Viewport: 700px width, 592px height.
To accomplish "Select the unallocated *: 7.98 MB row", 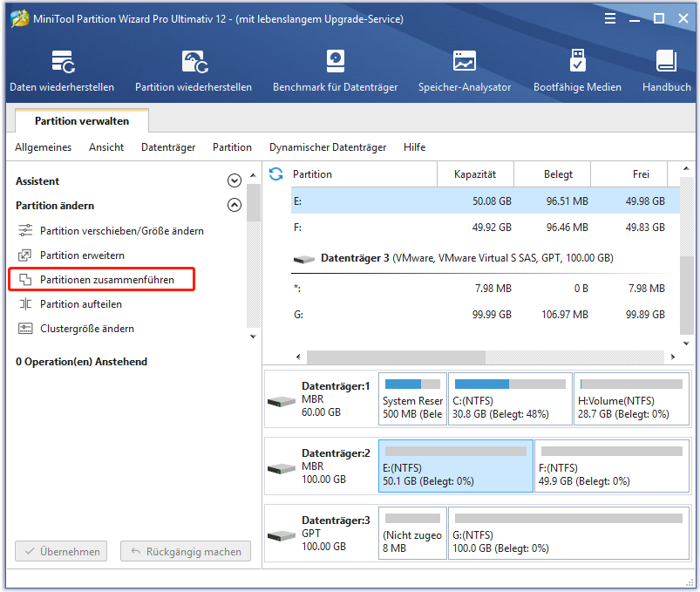I will point(486,289).
